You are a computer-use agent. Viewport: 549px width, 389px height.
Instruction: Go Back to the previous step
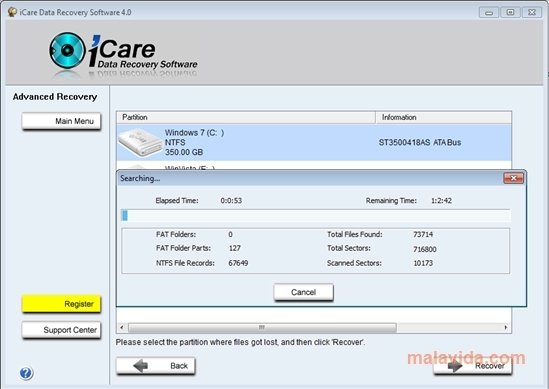pyautogui.click(x=156, y=366)
